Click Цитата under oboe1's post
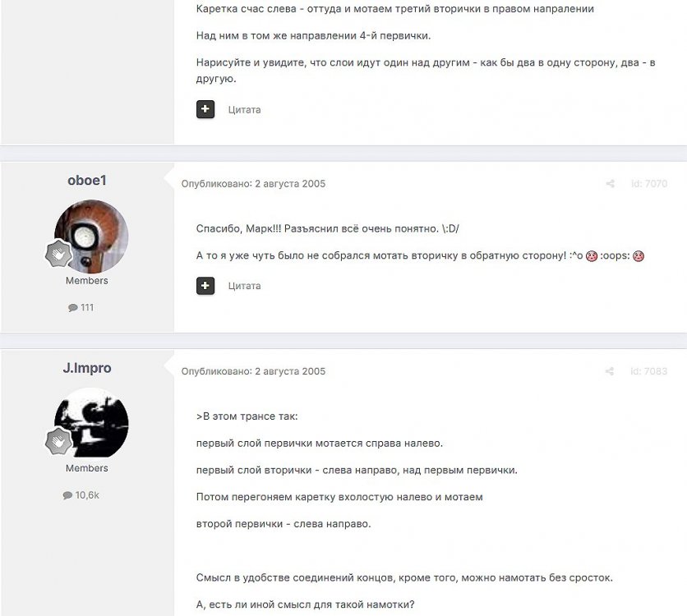687x616 pixels. [x=244, y=286]
